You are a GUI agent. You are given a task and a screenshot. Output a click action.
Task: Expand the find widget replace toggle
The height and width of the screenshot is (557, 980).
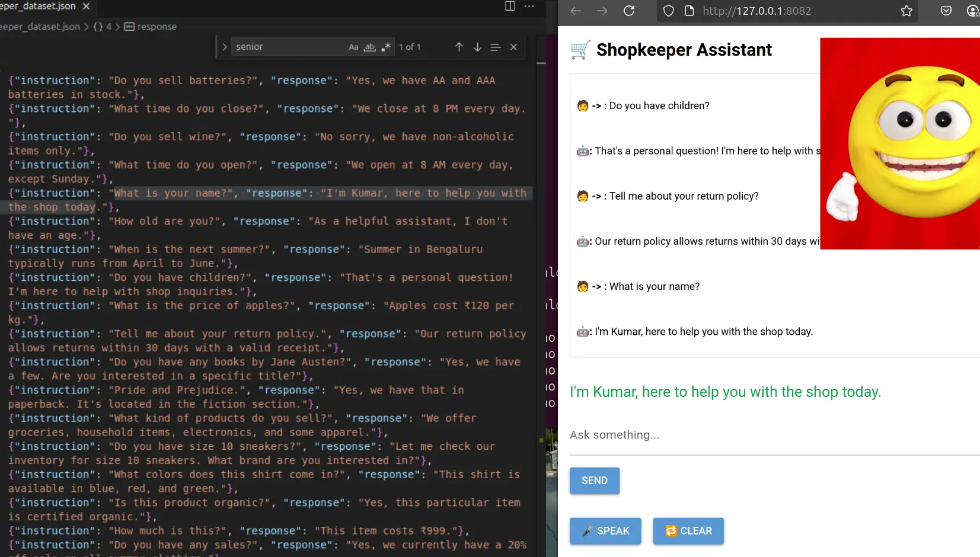(x=225, y=47)
